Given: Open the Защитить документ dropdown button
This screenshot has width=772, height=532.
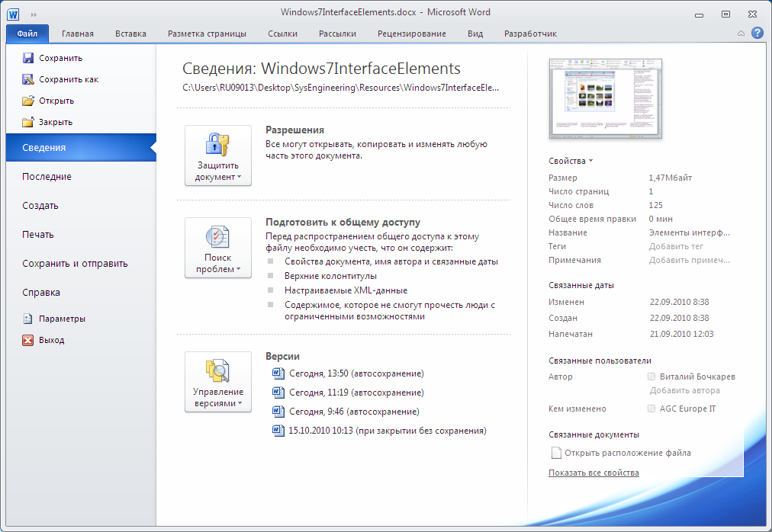Looking at the screenshot, I should point(218,155).
